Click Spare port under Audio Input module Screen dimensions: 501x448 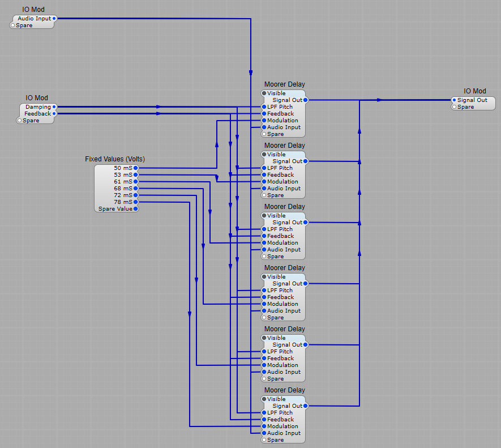(12, 25)
